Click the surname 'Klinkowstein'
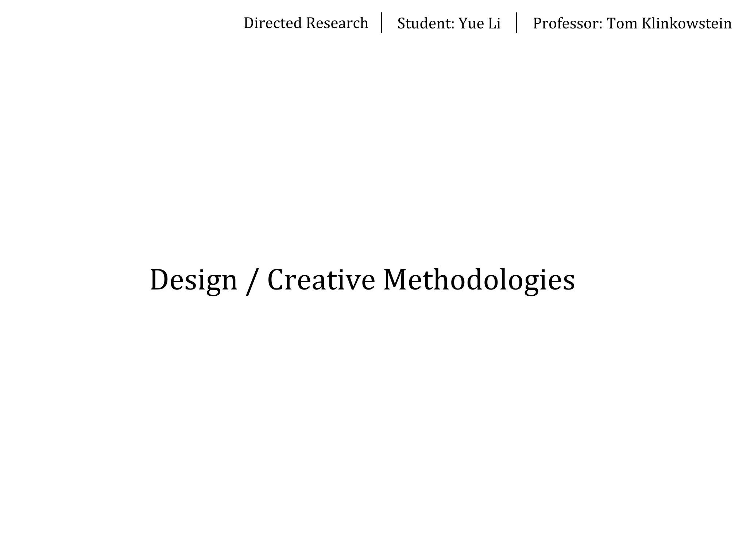This screenshot has height=560, width=747. tap(686, 24)
